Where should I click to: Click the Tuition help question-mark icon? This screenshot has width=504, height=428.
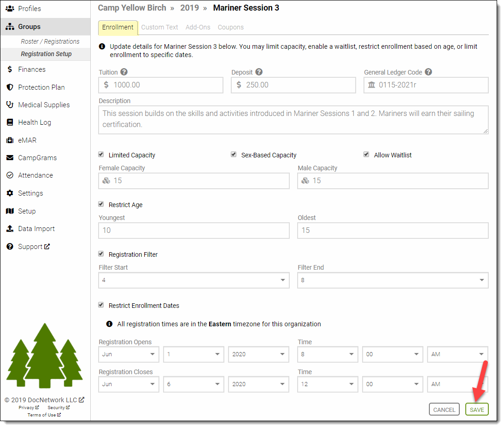point(124,72)
